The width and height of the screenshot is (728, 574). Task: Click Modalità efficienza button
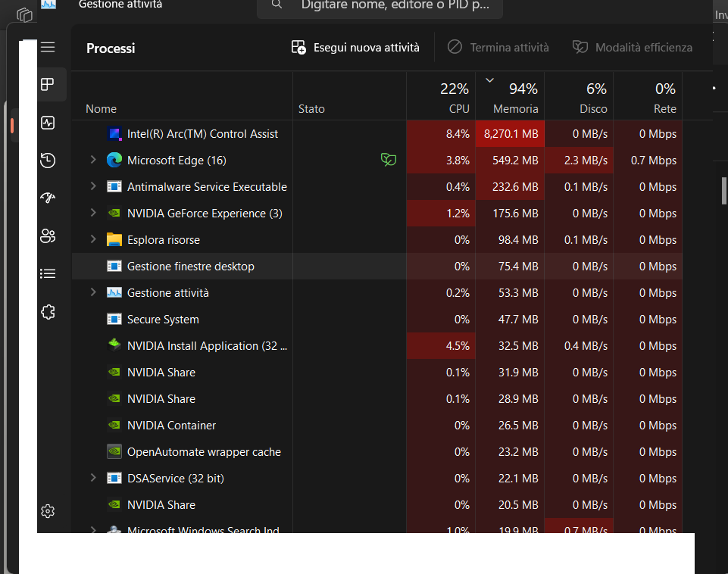[633, 48]
